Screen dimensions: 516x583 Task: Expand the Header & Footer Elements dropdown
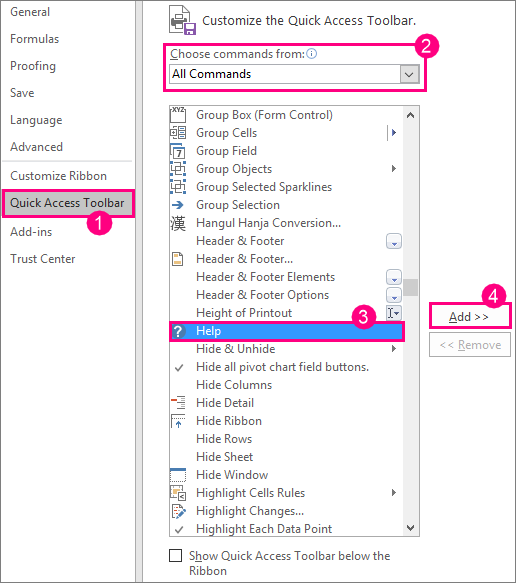point(394,277)
